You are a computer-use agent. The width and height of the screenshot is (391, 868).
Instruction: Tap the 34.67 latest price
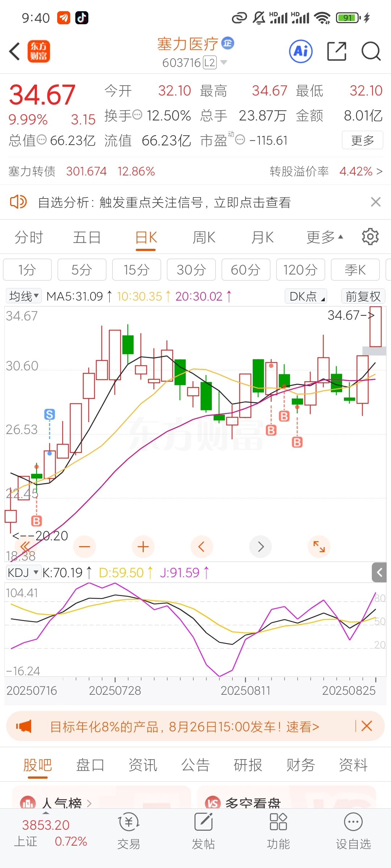tap(42, 95)
